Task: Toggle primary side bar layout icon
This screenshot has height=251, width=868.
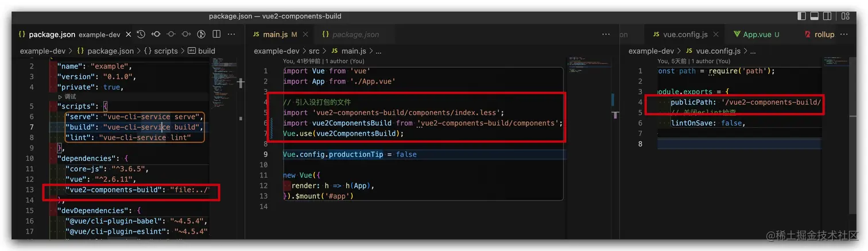Action: (x=802, y=16)
